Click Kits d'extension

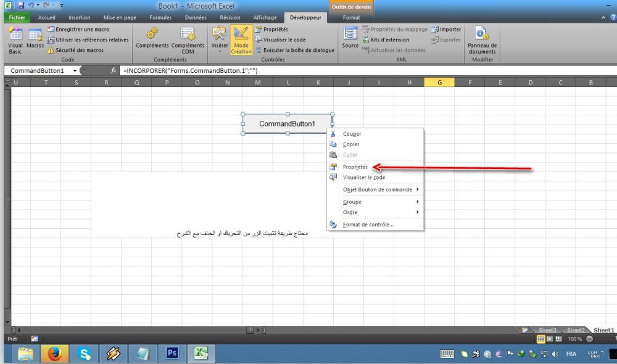coord(386,39)
